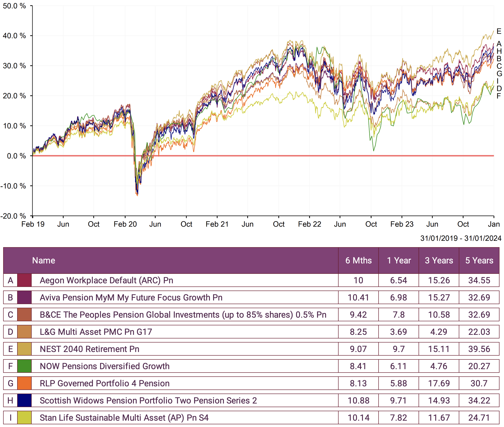Viewport: 504px width, 427px height.
Task: Select the Name column header
Action: (x=44, y=260)
